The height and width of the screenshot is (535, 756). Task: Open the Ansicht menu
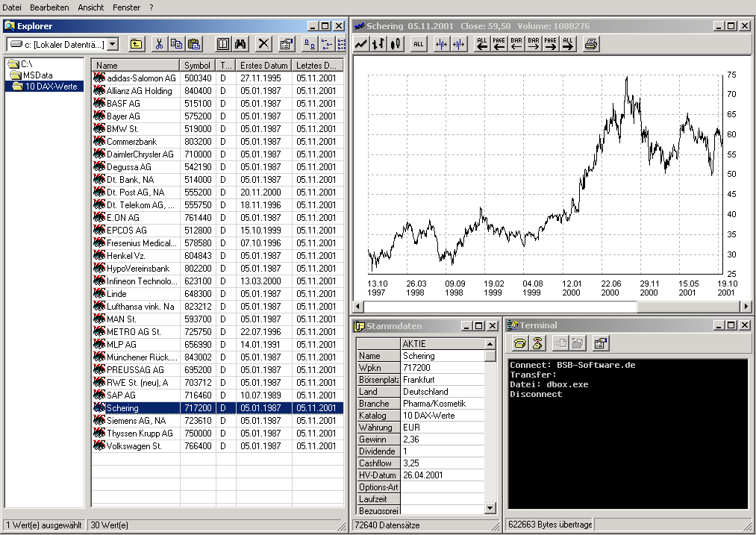coord(90,7)
